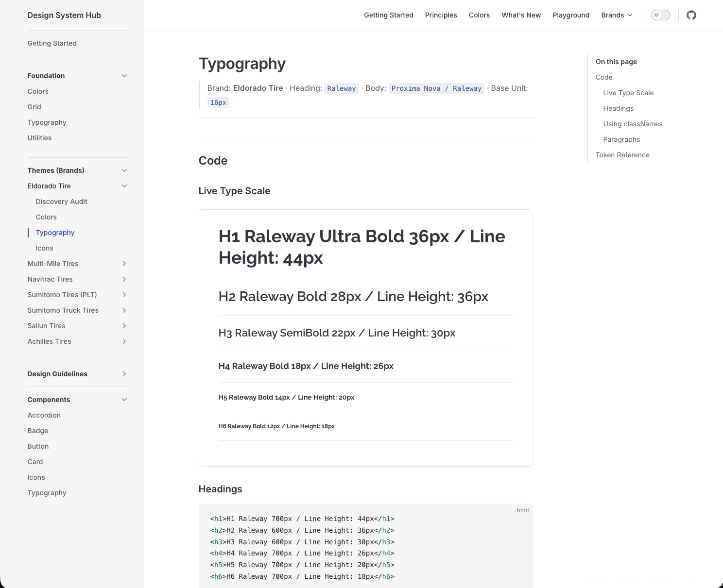Screen dimensions: 723x588
Task: Open Getting Started in top navigation
Action: (389, 15)
